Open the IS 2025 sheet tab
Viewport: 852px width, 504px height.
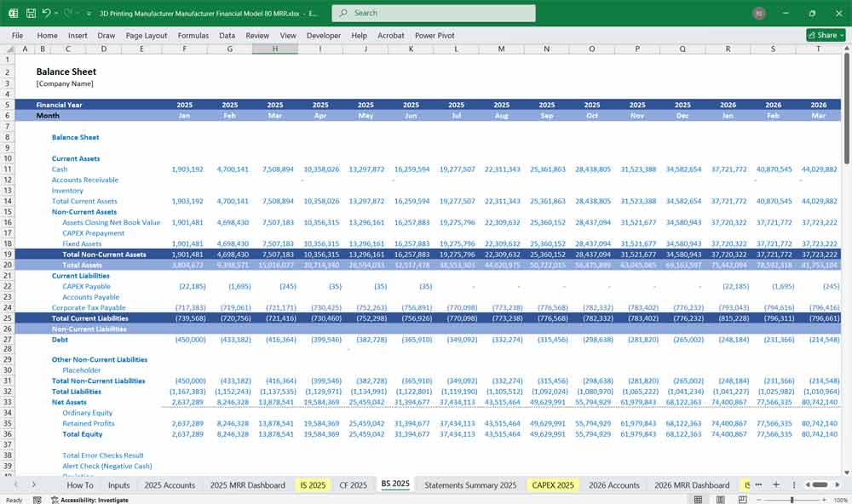pos(313,485)
